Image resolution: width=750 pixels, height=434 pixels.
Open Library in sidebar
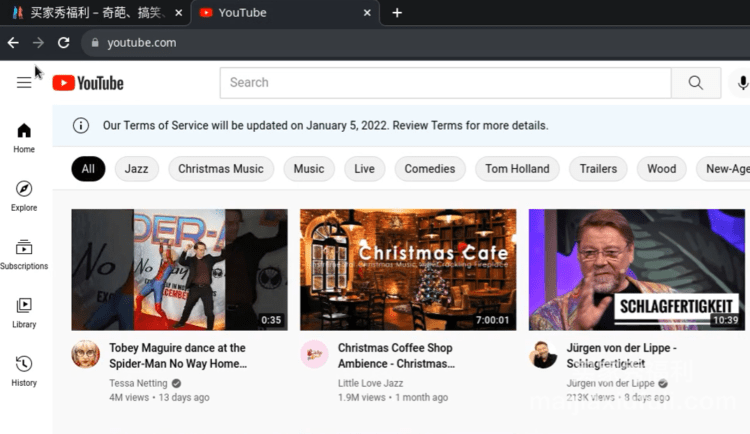tap(24, 313)
